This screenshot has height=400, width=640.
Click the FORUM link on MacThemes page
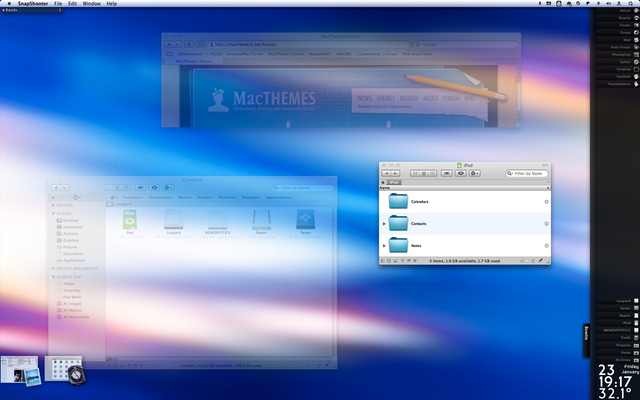coord(451,98)
